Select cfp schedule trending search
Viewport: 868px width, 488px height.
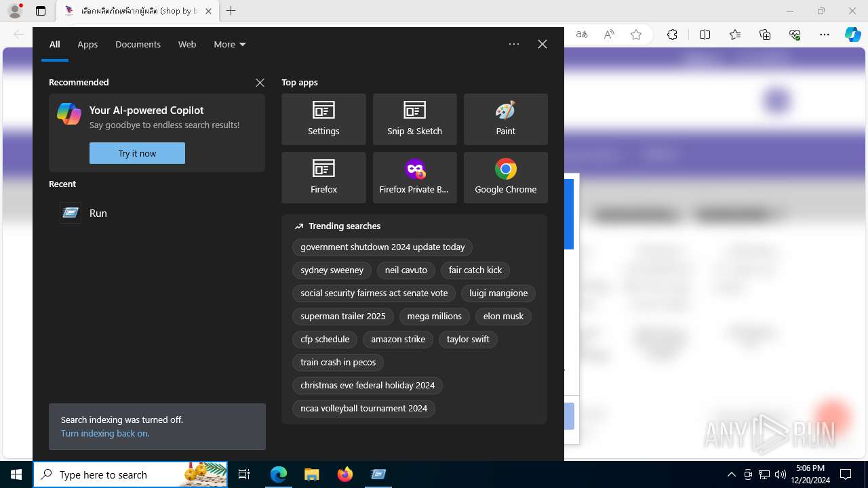tap(325, 340)
